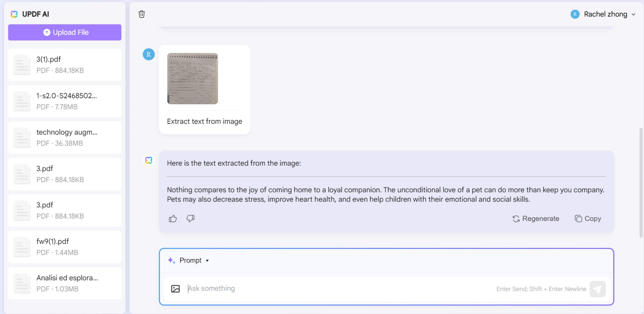Select the Analisi ed esplora... file
This screenshot has height=314, width=644.
[65, 283]
